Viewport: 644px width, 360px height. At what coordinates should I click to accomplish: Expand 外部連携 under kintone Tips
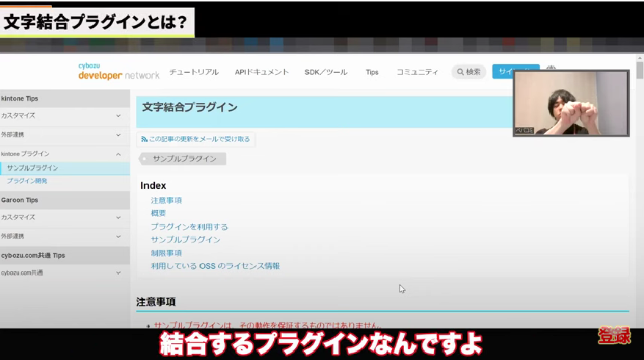(x=65, y=134)
